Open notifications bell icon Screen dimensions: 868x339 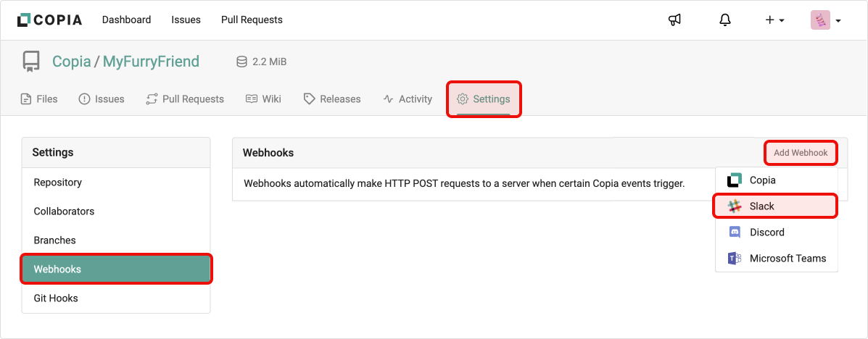(x=724, y=20)
